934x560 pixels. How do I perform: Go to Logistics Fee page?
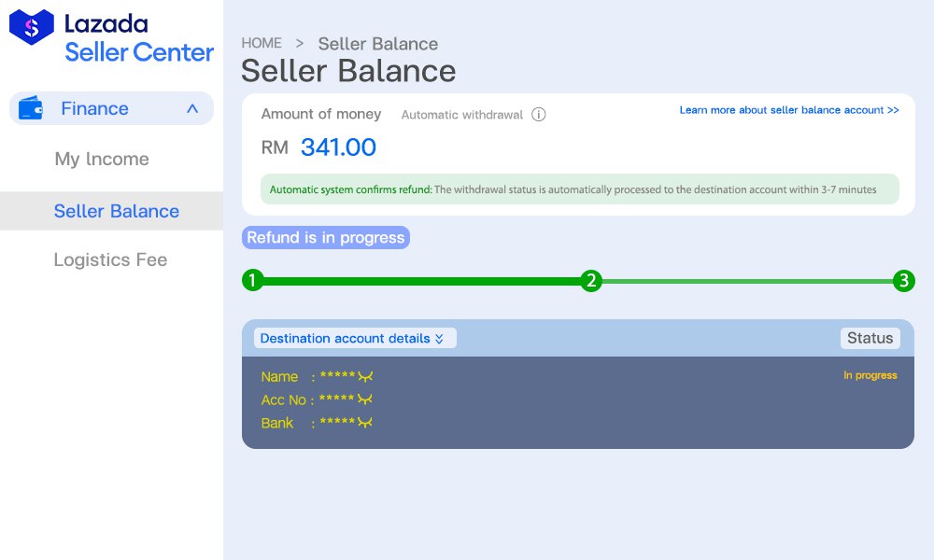tap(110, 259)
